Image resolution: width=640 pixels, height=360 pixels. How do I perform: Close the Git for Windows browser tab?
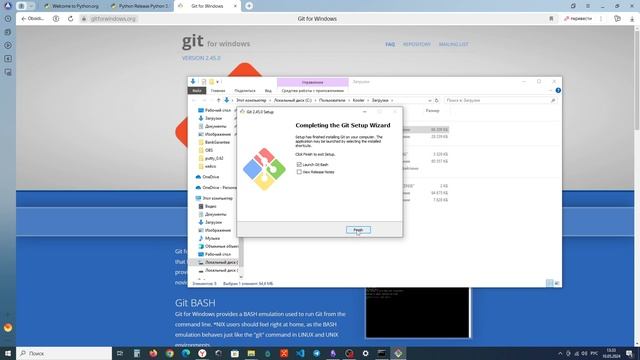pyautogui.click(x=235, y=6)
